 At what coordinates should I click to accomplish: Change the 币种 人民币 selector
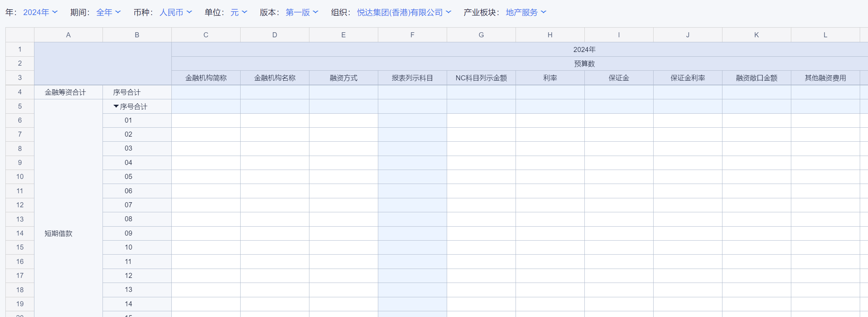(176, 12)
